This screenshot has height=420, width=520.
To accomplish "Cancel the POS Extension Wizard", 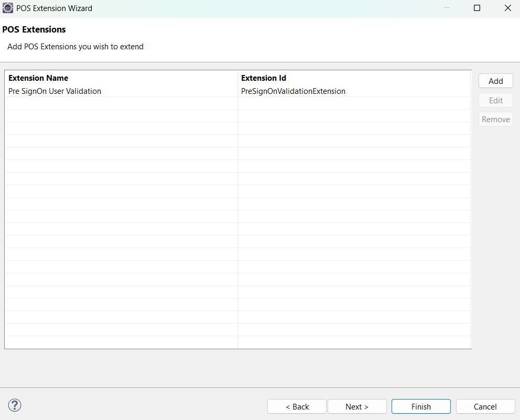I will [485, 406].
